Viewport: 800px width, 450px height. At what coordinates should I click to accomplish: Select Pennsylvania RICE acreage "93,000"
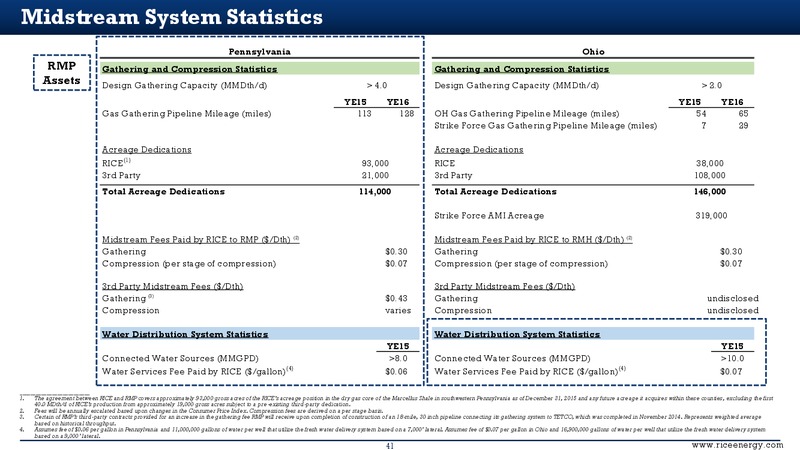point(375,163)
